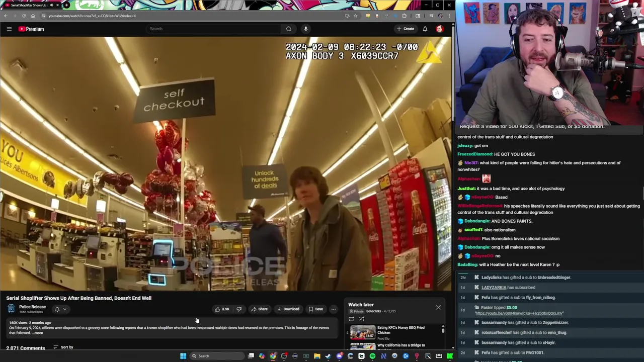Open File Explorer from the taskbar

[x=317, y=356]
